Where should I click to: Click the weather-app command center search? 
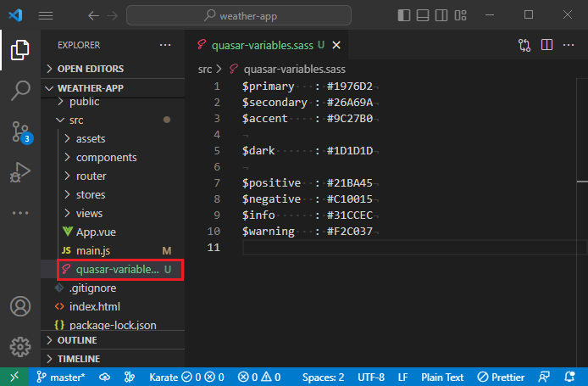coord(239,15)
